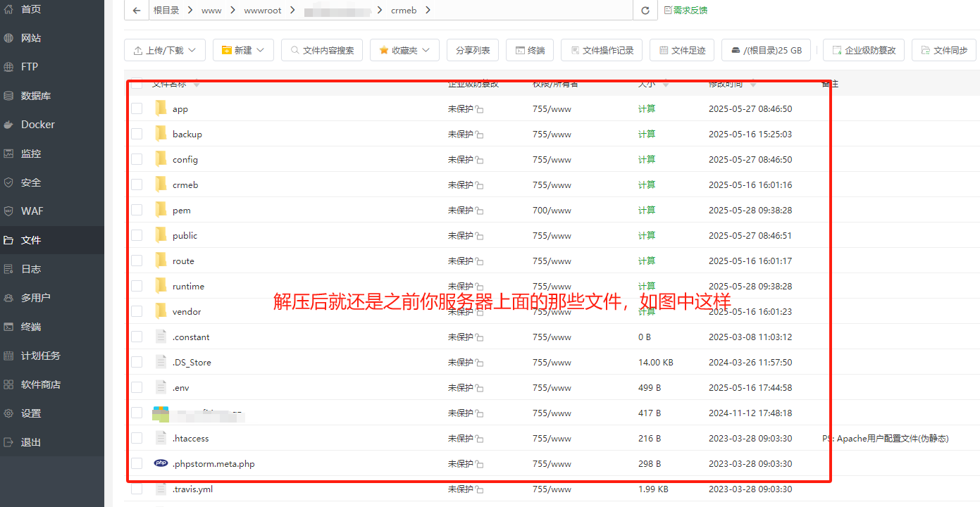Select the .env file checkbox

click(137, 387)
